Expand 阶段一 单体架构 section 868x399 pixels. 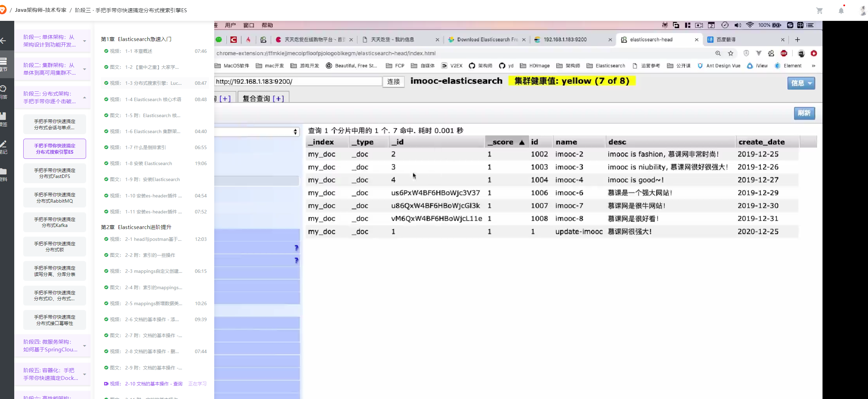point(52,41)
